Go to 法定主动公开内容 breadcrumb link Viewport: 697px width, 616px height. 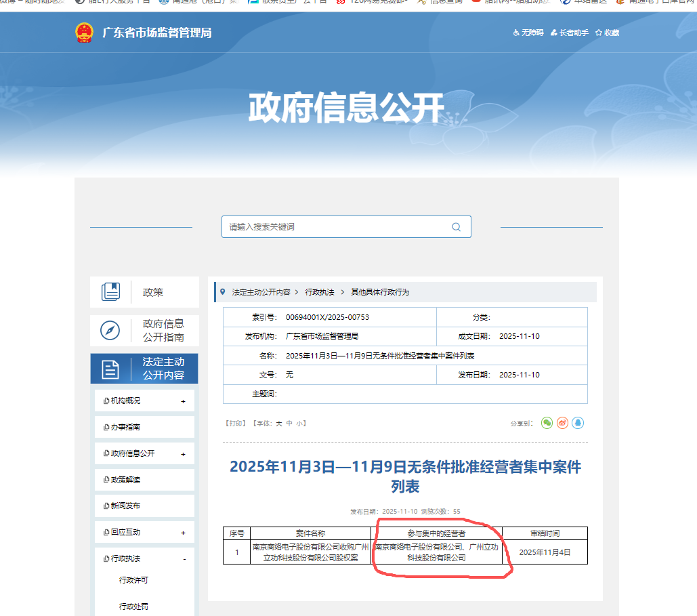tap(261, 292)
